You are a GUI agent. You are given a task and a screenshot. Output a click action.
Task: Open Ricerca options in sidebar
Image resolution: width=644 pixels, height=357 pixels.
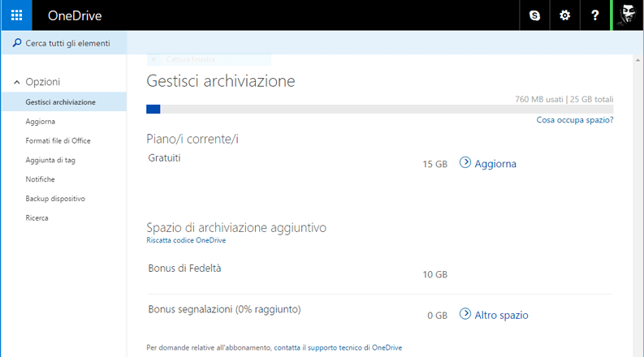tap(37, 218)
